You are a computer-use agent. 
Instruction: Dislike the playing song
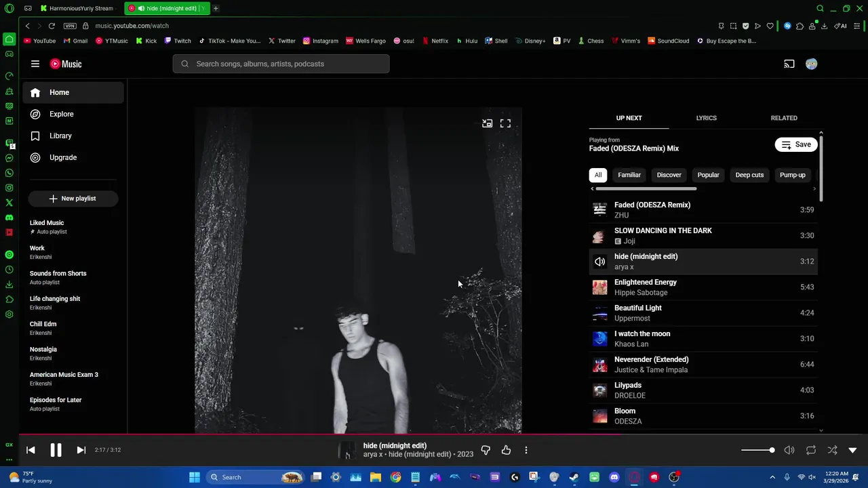pos(486,450)
